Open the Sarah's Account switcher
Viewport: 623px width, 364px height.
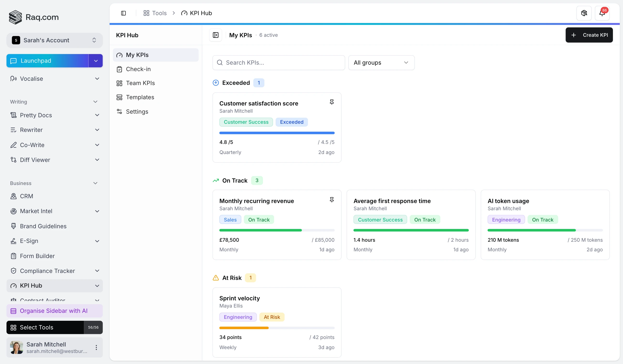point(54,40)
